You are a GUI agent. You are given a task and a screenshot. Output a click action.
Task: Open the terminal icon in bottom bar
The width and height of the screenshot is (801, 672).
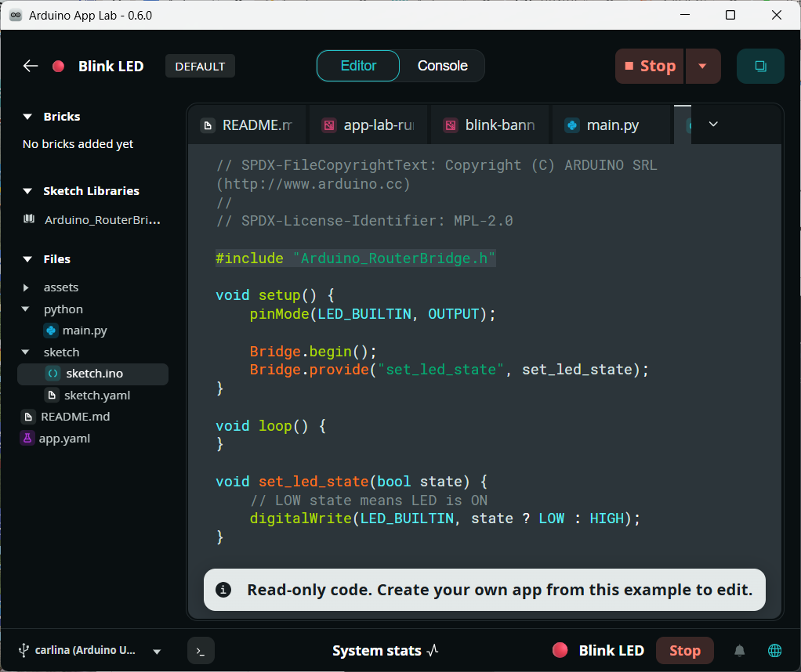click(201, 651)
